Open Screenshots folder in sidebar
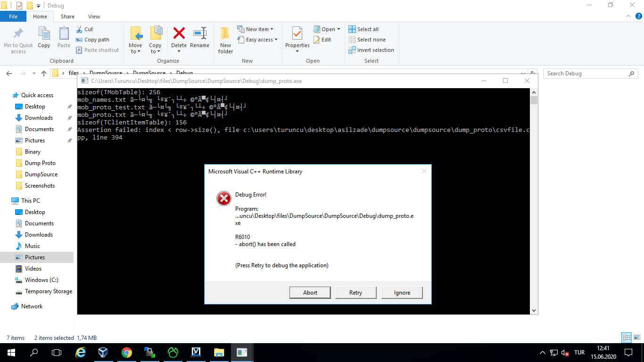The image size is (644, 362). (40, 186)
